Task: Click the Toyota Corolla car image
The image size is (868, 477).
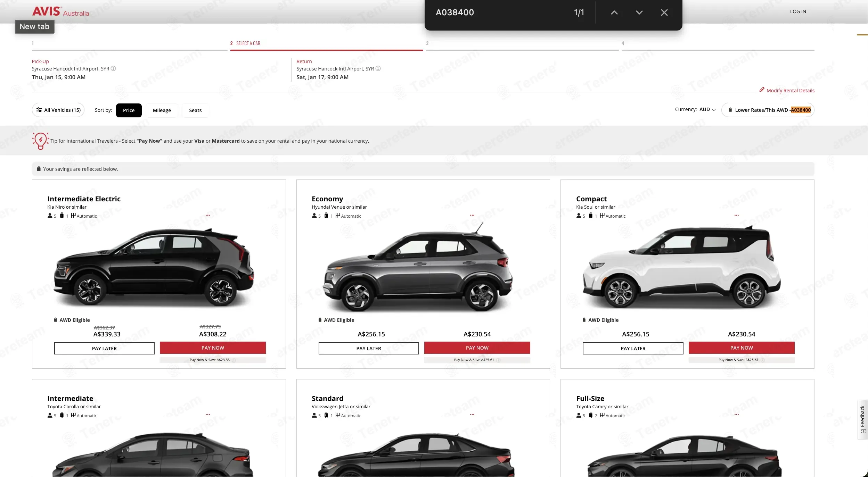Action: (x=153, y=454)
